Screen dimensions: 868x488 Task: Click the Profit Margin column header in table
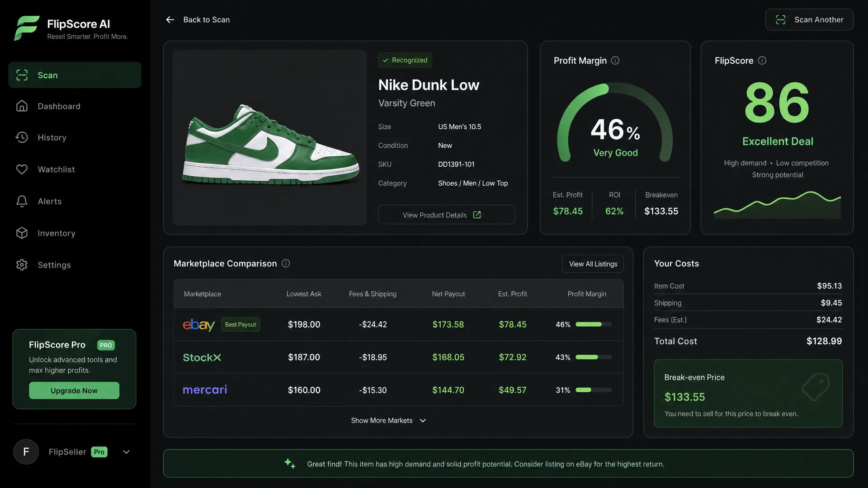click(587, 294)
